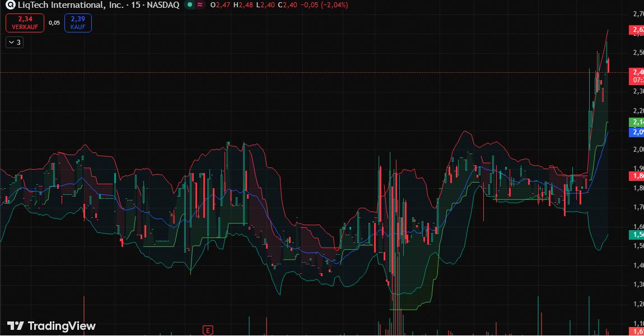The image size is (644, 336).
Task: Click the 0,05 spread value
Action: point(53,23)
